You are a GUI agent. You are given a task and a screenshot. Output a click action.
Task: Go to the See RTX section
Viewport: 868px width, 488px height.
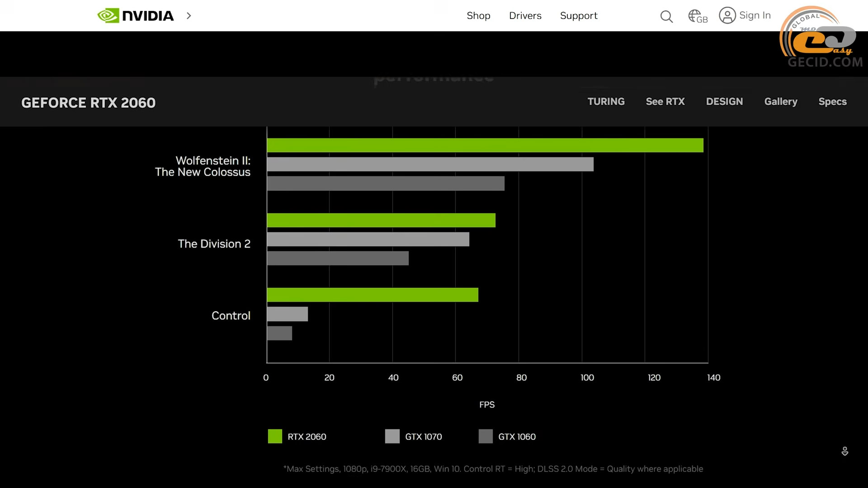665,102
